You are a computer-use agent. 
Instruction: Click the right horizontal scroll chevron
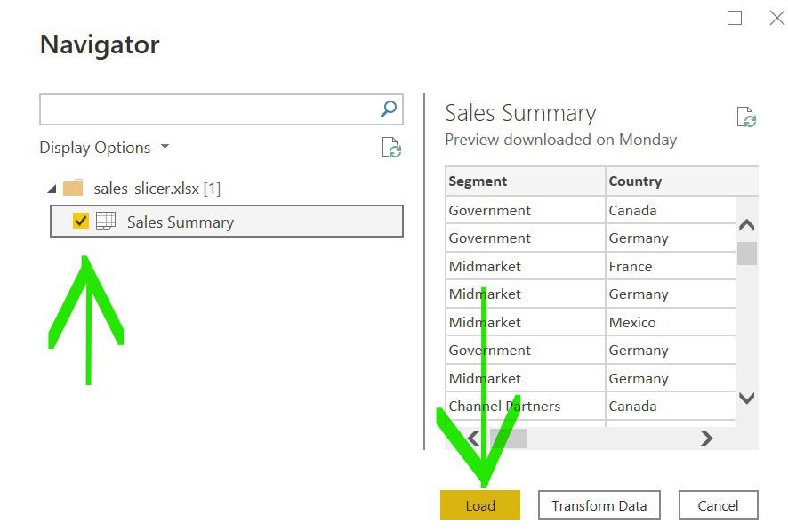click(707, 438)
